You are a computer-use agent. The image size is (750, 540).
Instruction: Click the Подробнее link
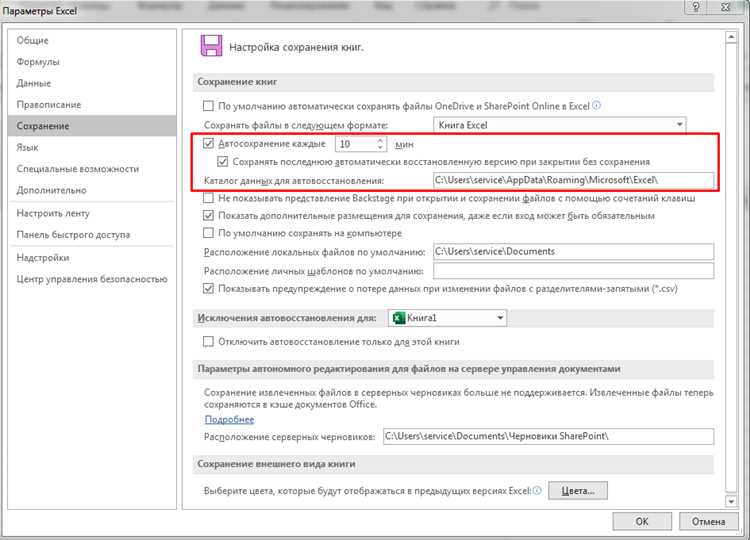tap(229, 419)
